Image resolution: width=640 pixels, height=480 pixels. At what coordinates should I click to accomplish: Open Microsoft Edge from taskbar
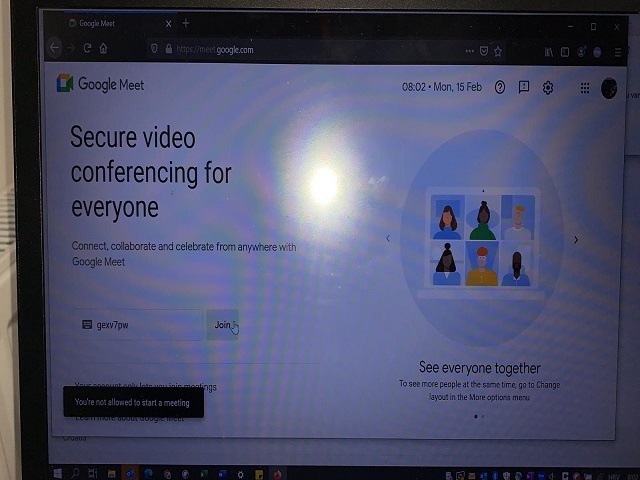pos(149,474)
